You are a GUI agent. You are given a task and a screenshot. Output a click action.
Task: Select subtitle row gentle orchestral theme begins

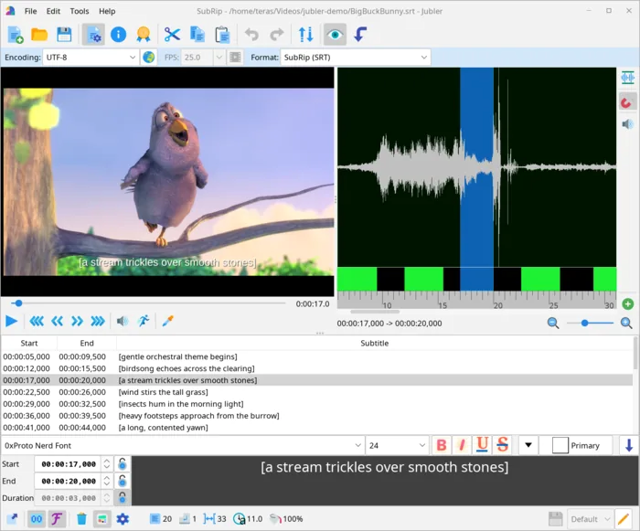pyautogui.click(x=317, y=357)
